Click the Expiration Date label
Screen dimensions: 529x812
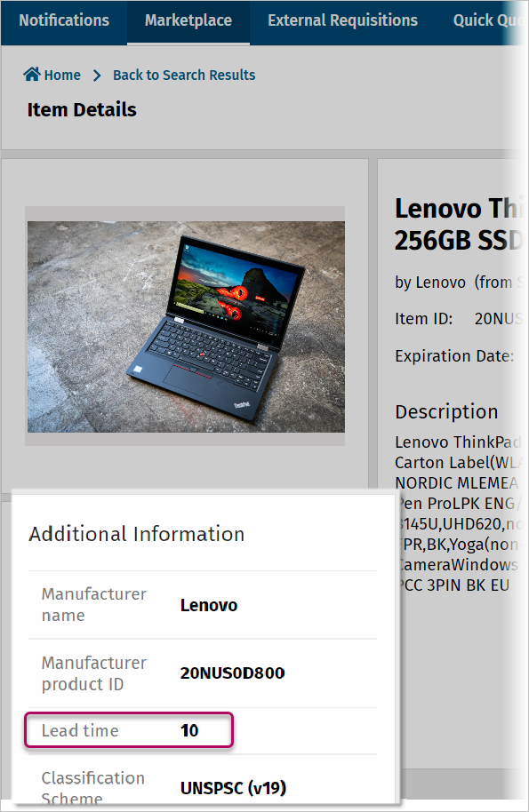[x=454, y=355]
